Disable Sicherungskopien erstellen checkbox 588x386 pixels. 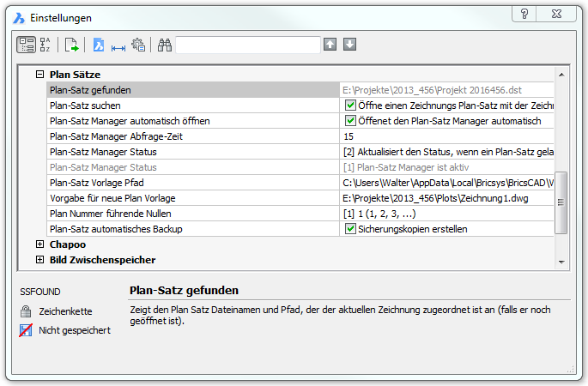click(350, 229)
